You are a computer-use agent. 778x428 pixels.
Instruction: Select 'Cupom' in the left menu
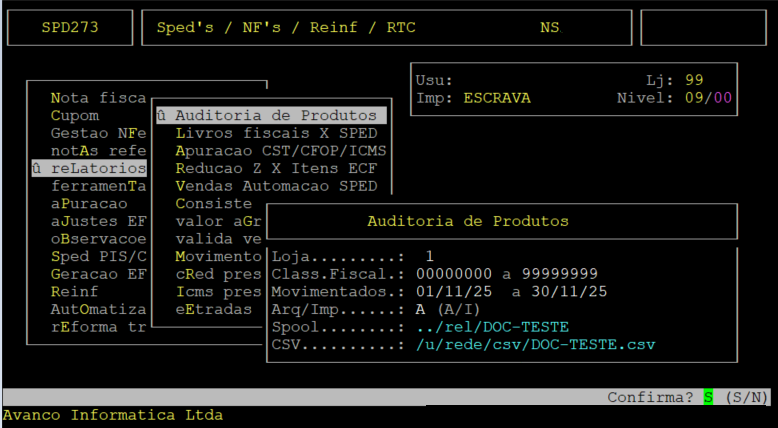(x=74, y=115)
